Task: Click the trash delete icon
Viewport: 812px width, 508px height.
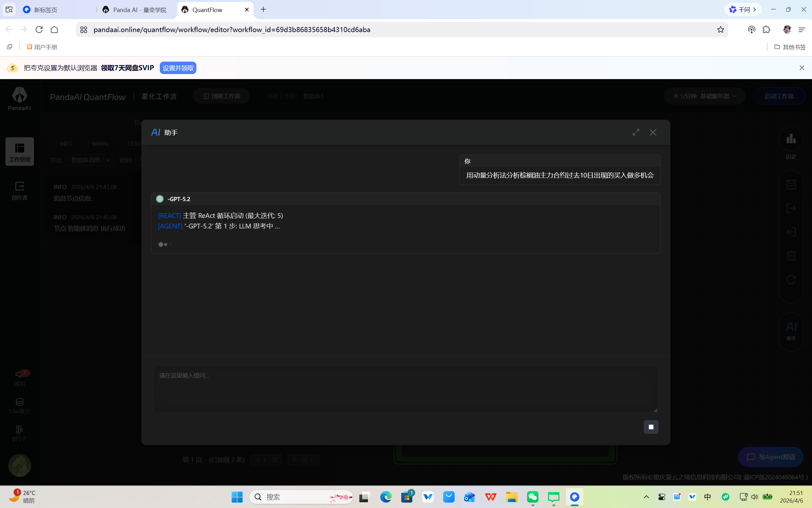Action: [791, 255]
